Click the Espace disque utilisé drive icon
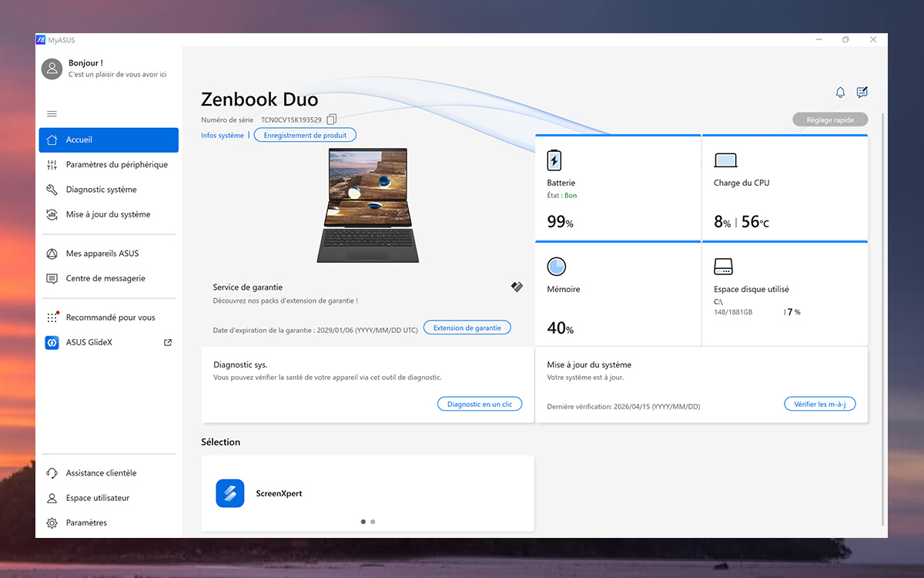This screenshot has height=578, width=924. [x=723, y=266]
